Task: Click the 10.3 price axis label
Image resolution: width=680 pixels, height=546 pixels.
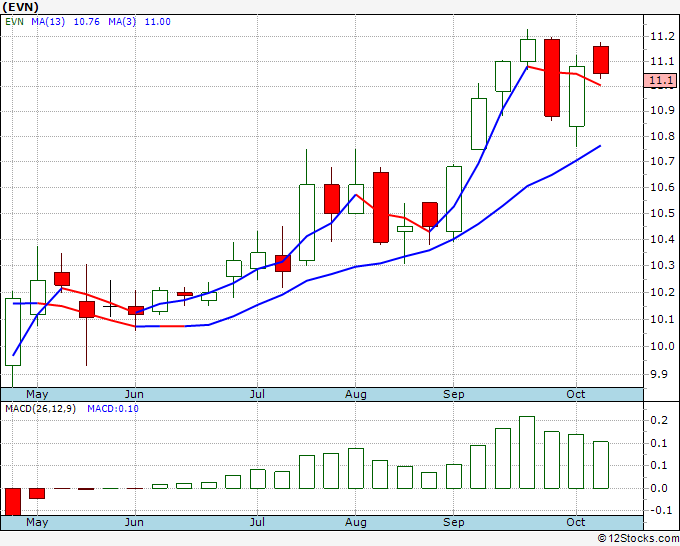Action: coord(662,265)
